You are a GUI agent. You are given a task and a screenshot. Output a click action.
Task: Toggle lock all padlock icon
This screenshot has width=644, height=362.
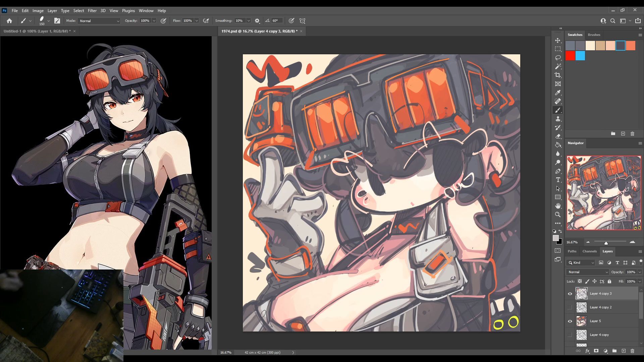(609, 281)
